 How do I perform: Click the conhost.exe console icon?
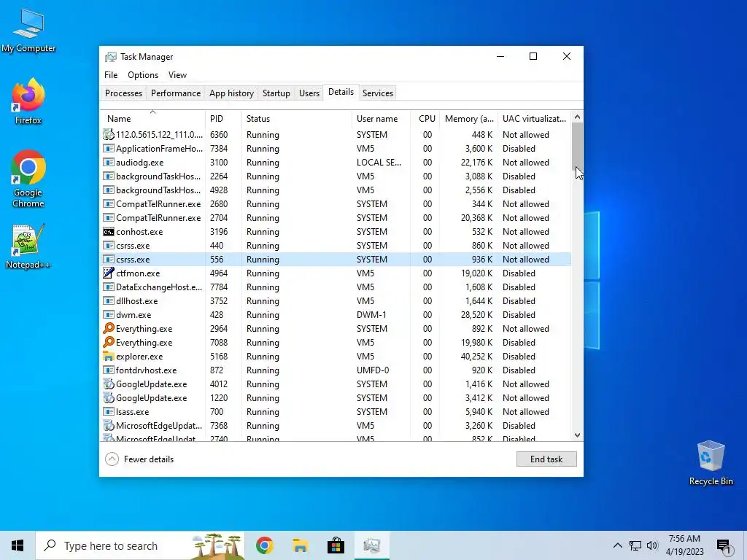click(109, 232)
